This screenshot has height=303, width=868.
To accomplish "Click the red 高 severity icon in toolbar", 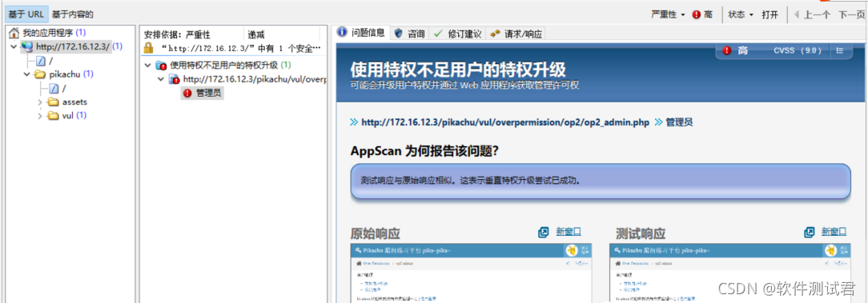I will pos(697,15).
